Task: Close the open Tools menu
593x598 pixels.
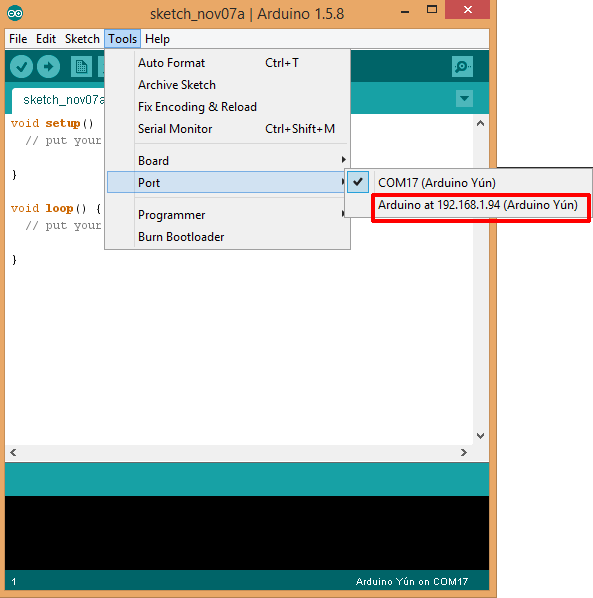Action: [x=122, y=39]
